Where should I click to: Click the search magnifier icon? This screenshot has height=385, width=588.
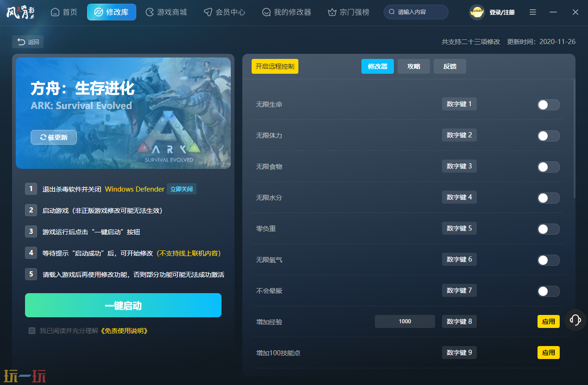coord(392,12)
